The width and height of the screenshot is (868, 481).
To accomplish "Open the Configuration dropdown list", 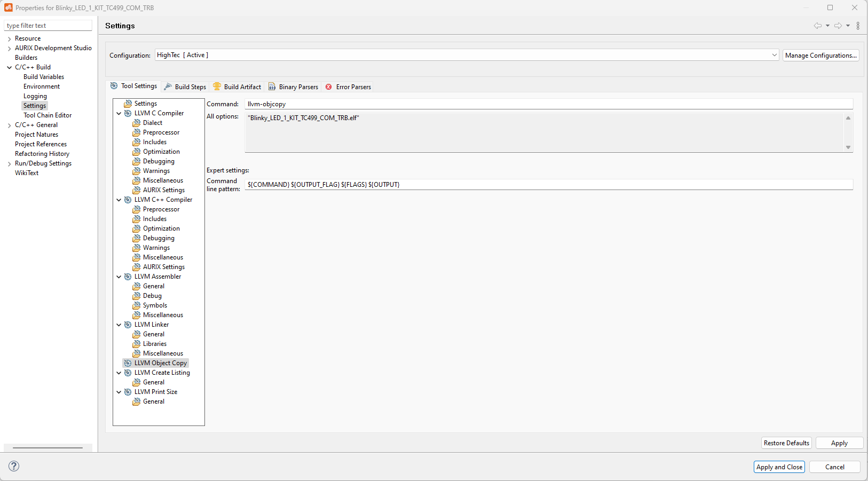I will pos(774,54).
